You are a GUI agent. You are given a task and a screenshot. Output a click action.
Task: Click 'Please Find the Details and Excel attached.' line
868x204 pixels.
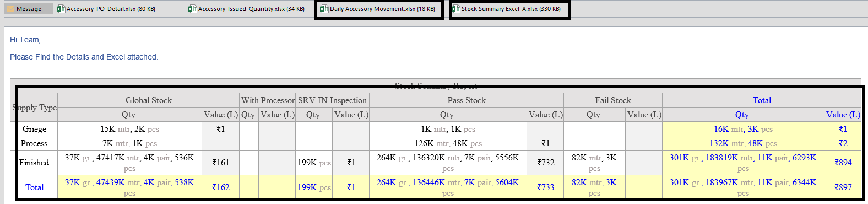pos(84,57)
